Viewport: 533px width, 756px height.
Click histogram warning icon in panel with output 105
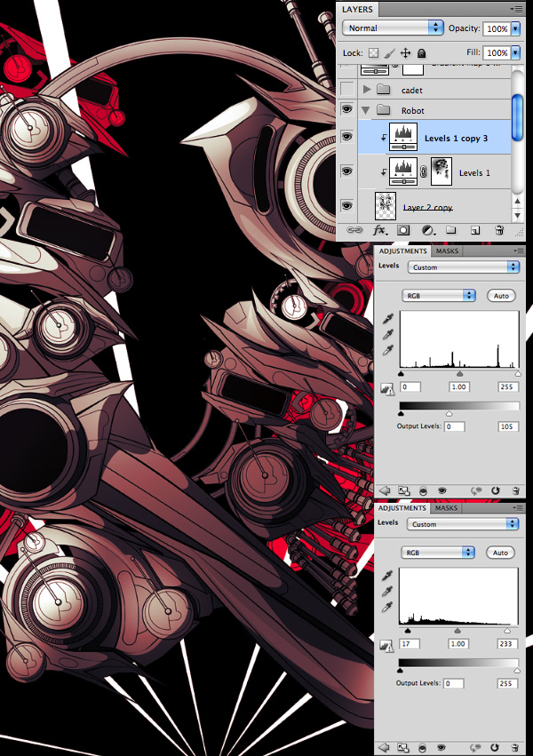387,388
